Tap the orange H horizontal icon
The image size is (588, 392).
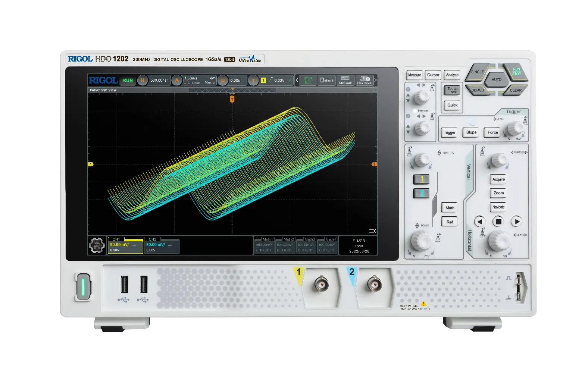coord(142,80)
